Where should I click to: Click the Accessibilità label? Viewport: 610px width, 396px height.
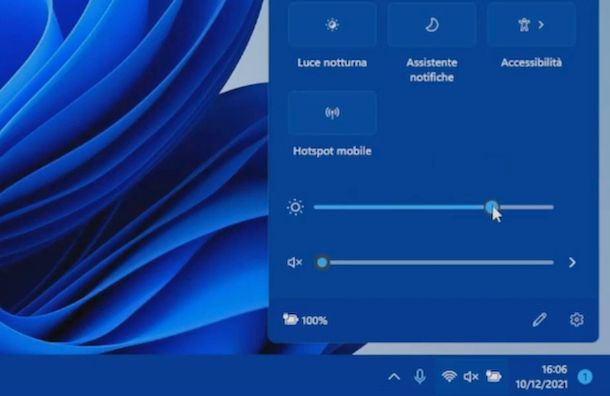pyautogui.click(x=531, y=63)
